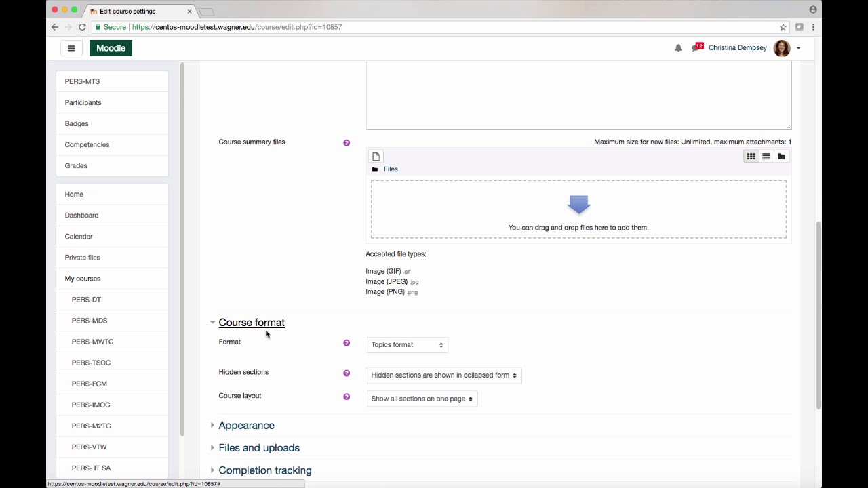Click the Files breadcrumb in file picker

point(391,169)
